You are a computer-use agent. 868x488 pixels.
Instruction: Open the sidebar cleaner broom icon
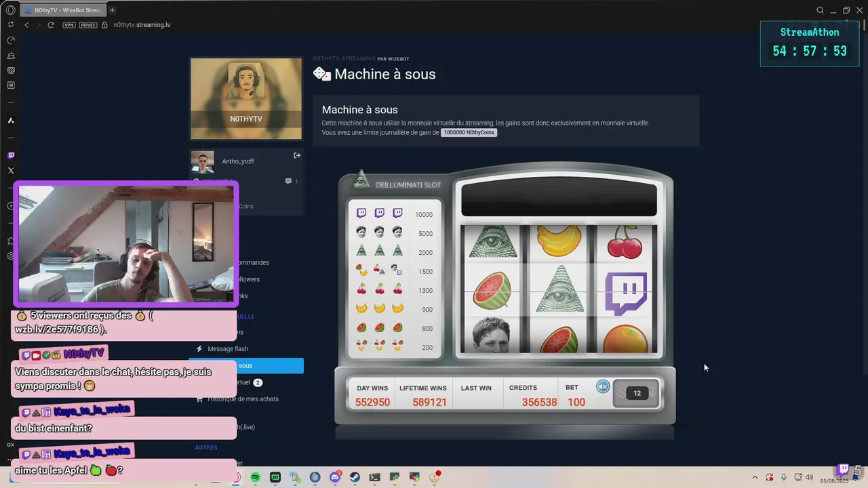pos(11,56)
